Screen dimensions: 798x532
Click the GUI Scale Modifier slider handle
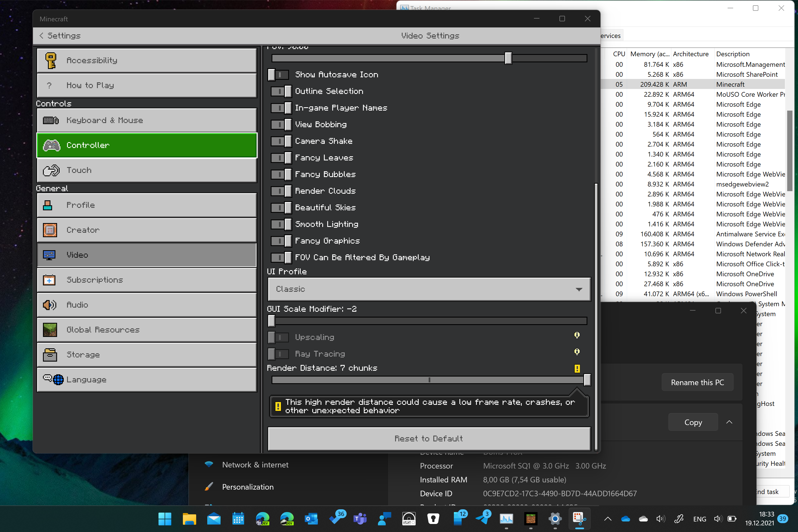click(272, 321)
